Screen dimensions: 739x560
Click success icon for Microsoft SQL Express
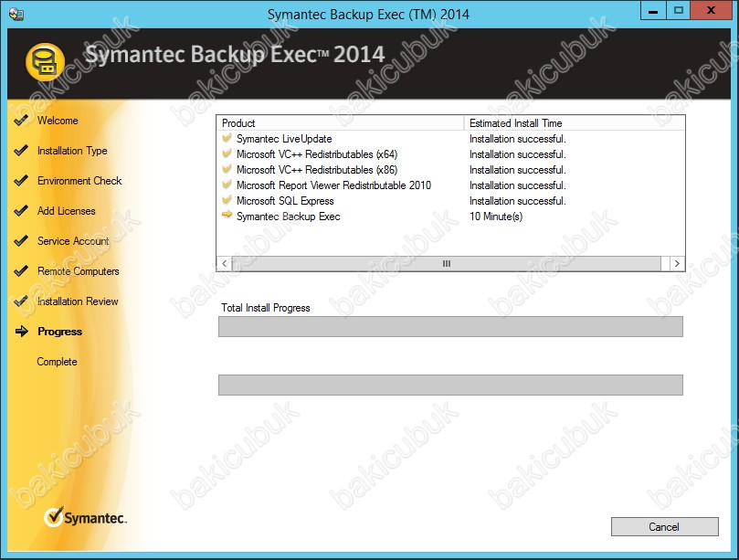pos(227,200)
